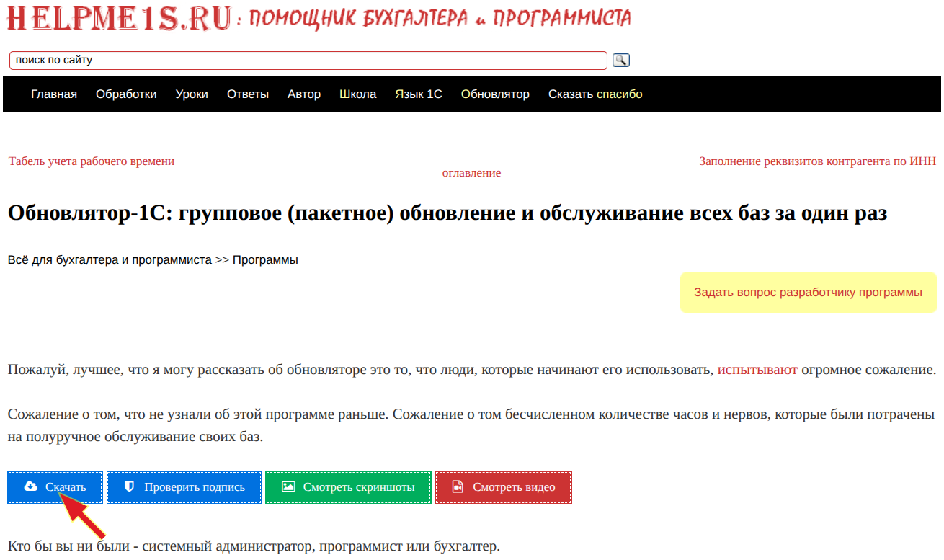The width and height of the screenshot is (944, 560).
Task: Click the green Смотреть скриншоты button
Action: coord(349,487)
